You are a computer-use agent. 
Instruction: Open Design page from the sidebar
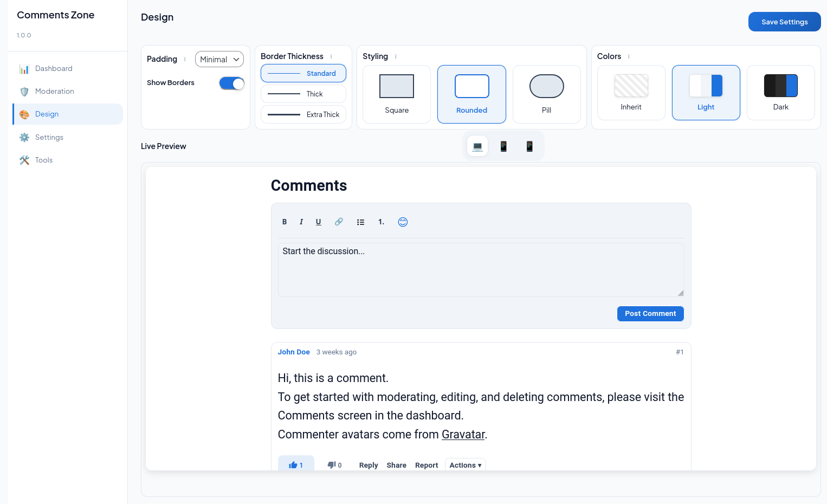point(68,114)
